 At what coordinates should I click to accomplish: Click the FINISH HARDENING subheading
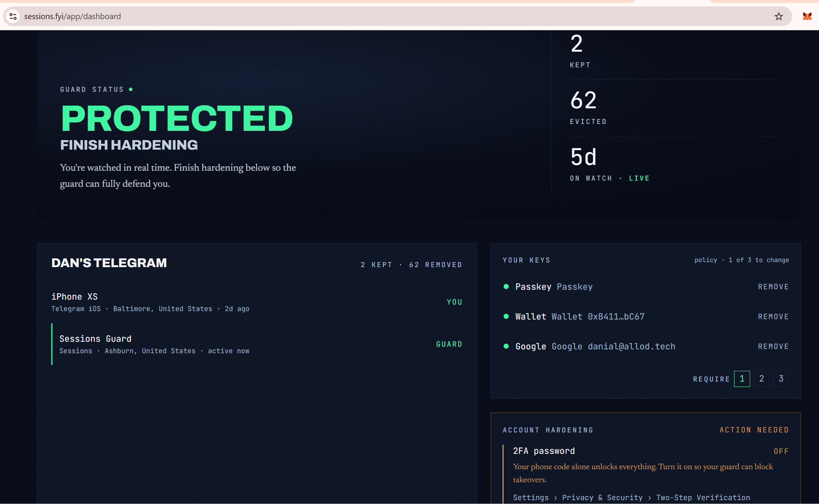(x=129, y=145)
